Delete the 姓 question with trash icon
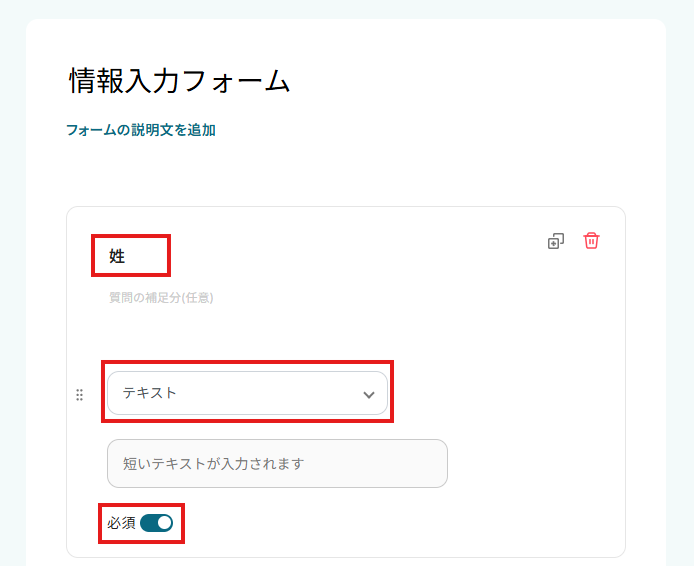Image resolution: width=694 pixels, height=566 pixels. pyautogui.click(x=591, y=241)
